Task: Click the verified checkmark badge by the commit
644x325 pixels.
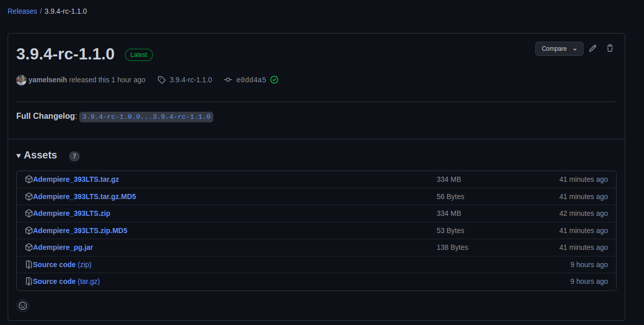Action: (x=274, y=80)
